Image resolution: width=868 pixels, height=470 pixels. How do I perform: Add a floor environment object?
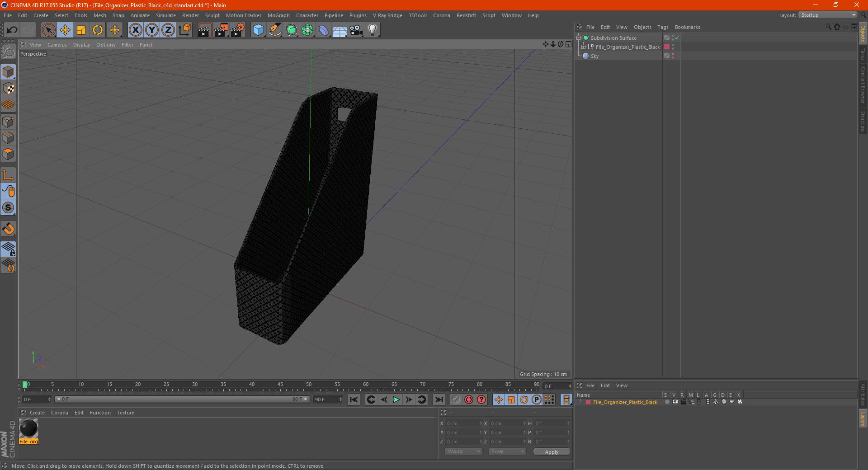340,30
